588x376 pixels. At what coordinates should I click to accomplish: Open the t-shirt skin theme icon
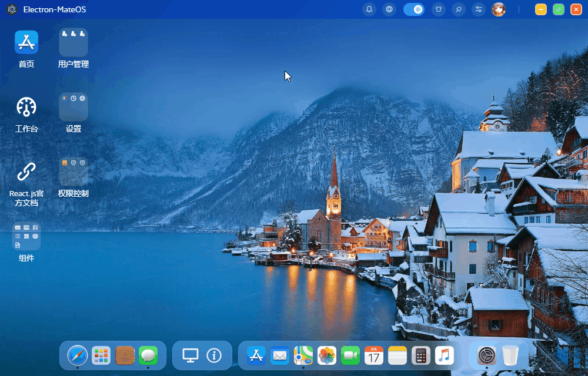(439, 9)
